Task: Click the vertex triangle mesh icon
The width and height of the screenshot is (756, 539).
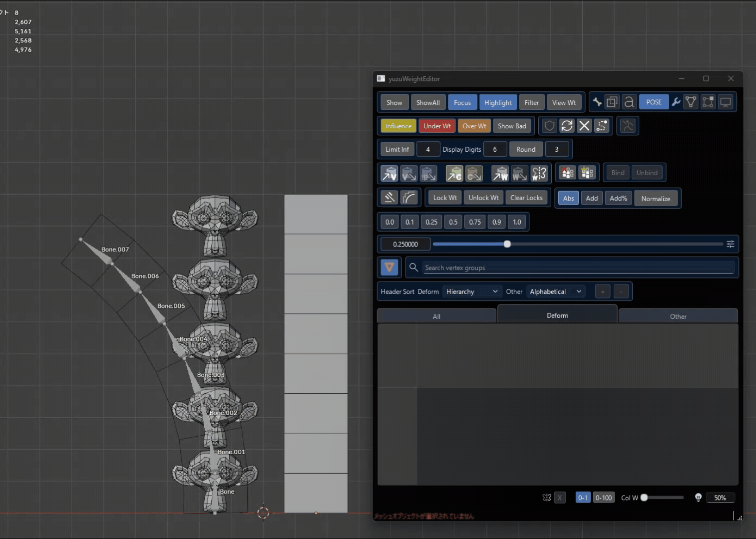Action: 691,102
